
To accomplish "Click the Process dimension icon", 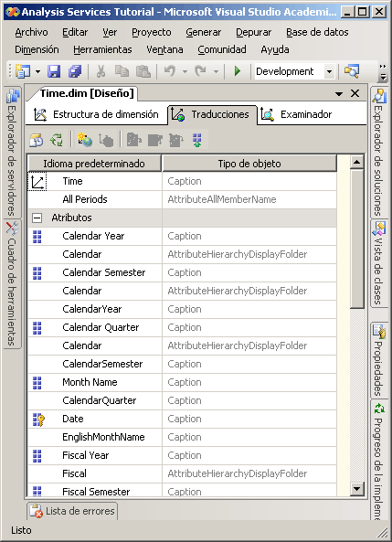I will pos(36,140).
